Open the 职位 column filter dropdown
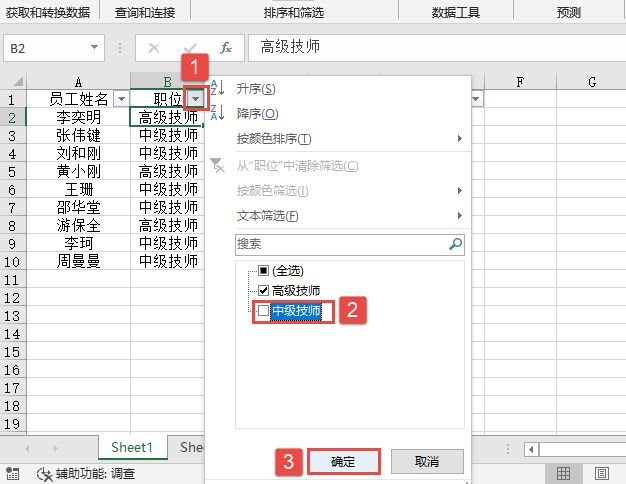The height and width of the screenshot is (484, 626). click(195, 98)
